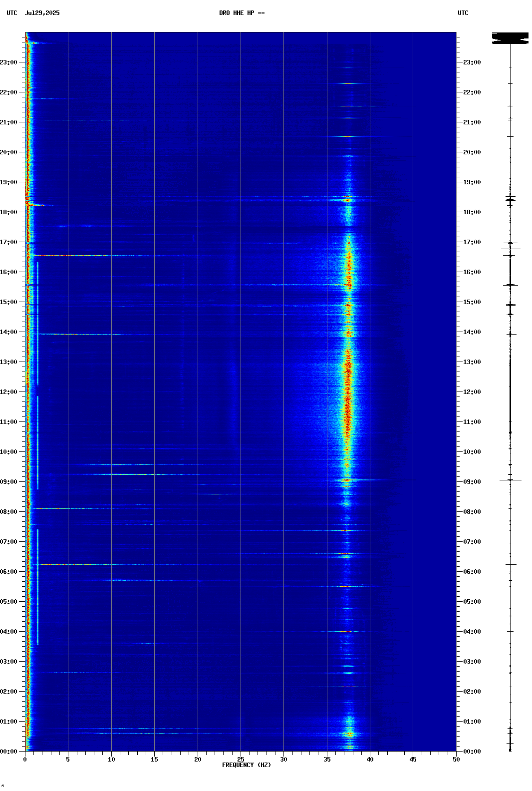Select 15:00 on the right time axis
This screenshot has width=532, height=791.
472,302
